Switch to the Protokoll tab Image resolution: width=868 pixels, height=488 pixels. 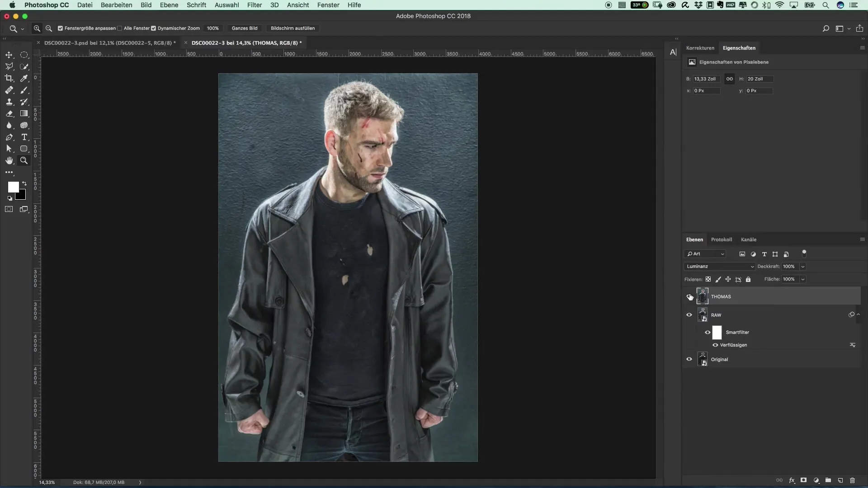pyautogui.click(x=721, y=239)
